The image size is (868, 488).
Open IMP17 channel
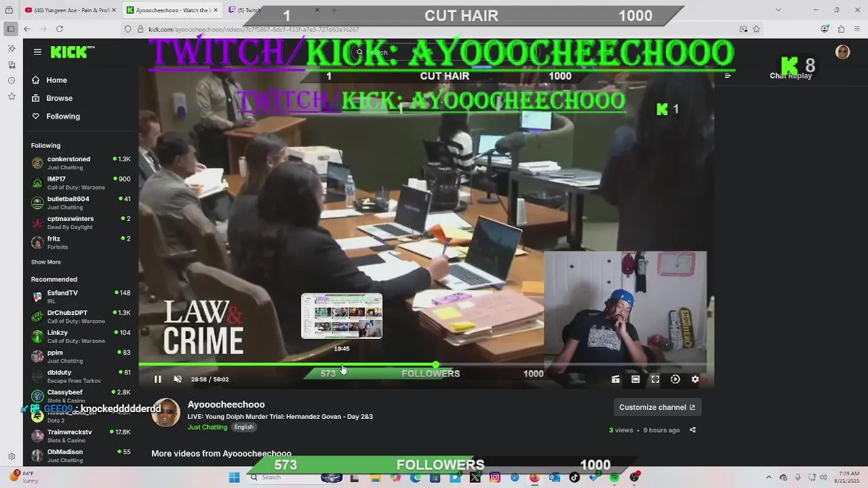point(80,183)
